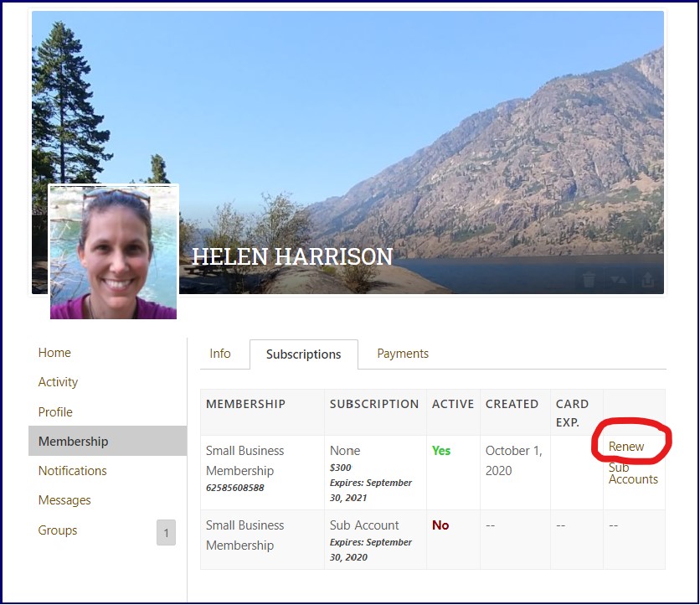Click the Membership column header
Image resolution: width=700 pixels, height=605 pixels.
pos(245,404)
